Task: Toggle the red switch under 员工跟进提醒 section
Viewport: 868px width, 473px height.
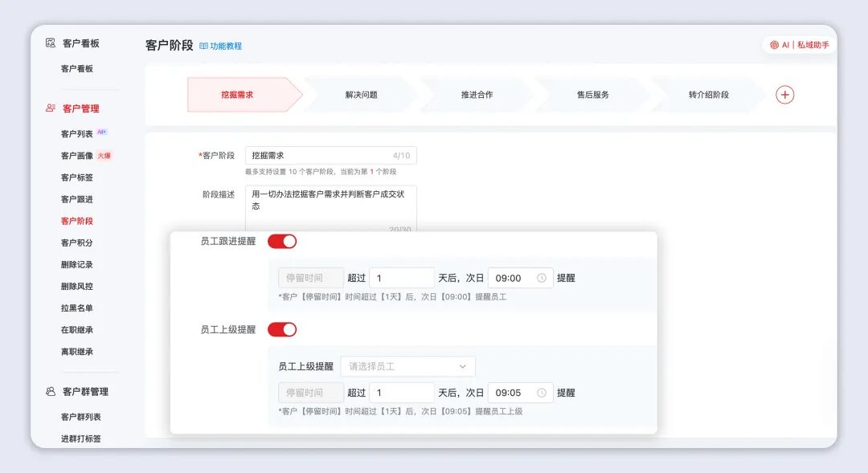Action: pyautogui.click(x=281, y=240)
